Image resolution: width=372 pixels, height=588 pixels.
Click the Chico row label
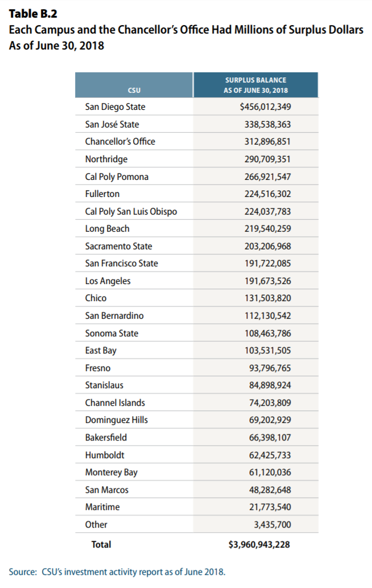[96, 298]
